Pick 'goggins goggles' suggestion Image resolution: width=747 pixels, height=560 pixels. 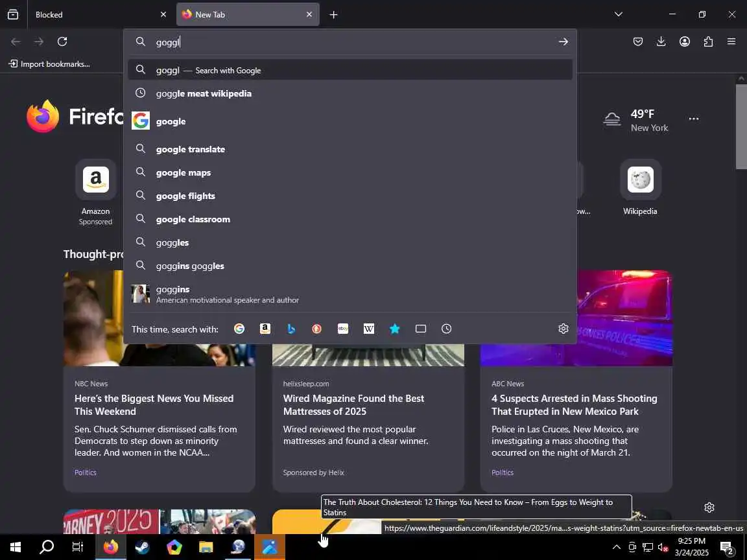click(x=350, y=266)
